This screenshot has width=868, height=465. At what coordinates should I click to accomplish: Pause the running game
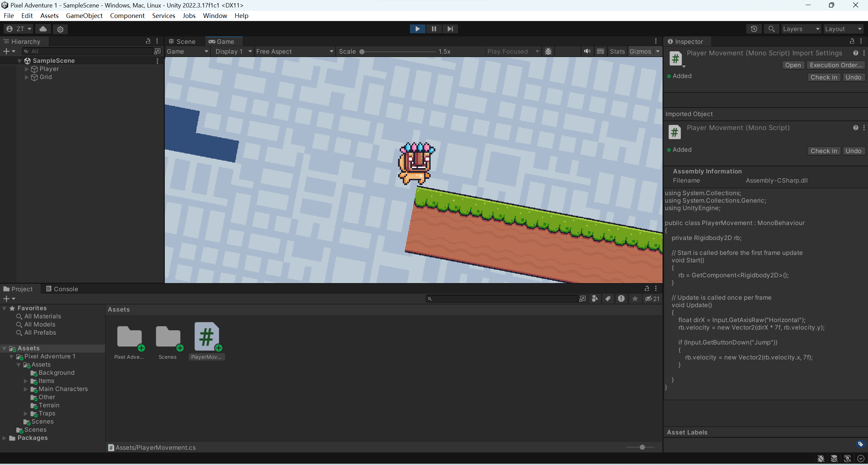tap(434, 29)
